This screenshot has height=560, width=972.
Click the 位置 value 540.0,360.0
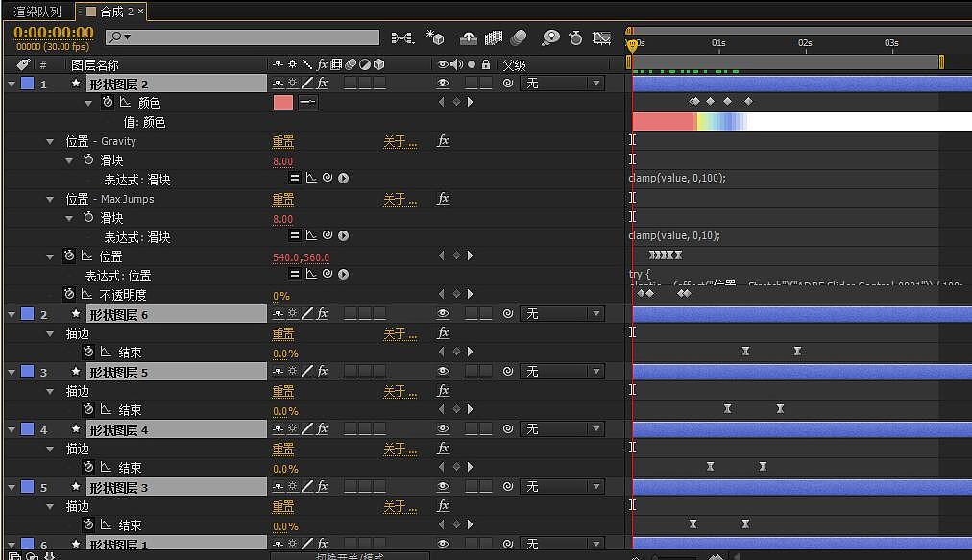pyautogui.click(x=302, y=257)
